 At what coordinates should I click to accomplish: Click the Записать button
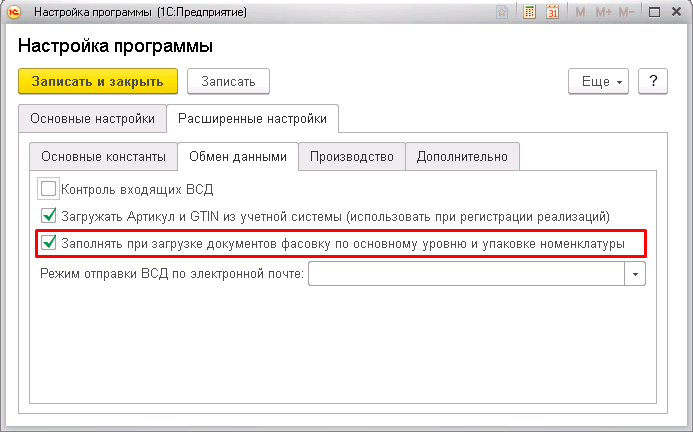(228, 81)
